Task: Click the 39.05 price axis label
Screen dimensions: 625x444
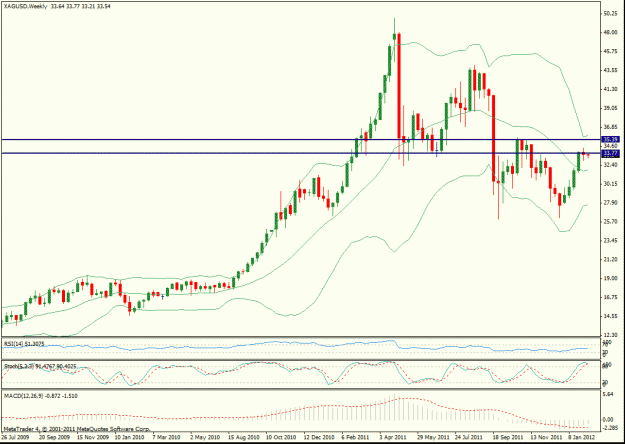Action: point(611,108)
